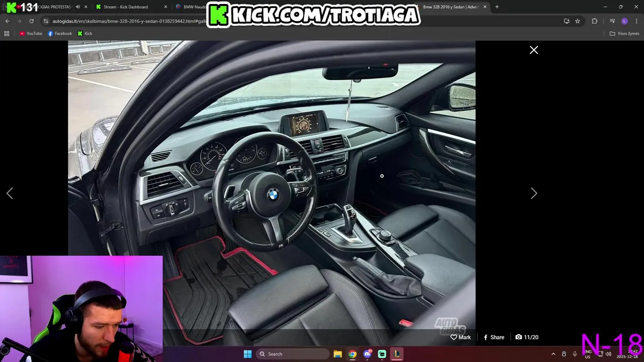Show hidden system tray icons
The image size is (644, 362).
(553, 354)
